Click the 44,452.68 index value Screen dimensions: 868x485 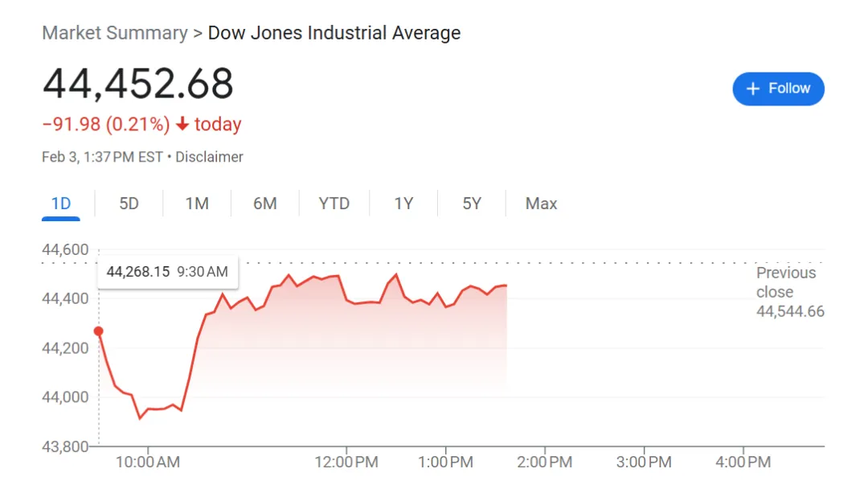(x=138, y=84)
